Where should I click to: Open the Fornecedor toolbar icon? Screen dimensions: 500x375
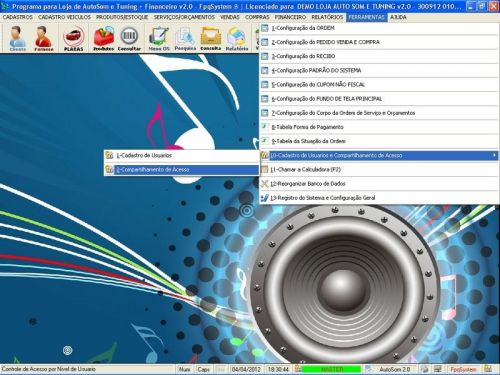43,38
